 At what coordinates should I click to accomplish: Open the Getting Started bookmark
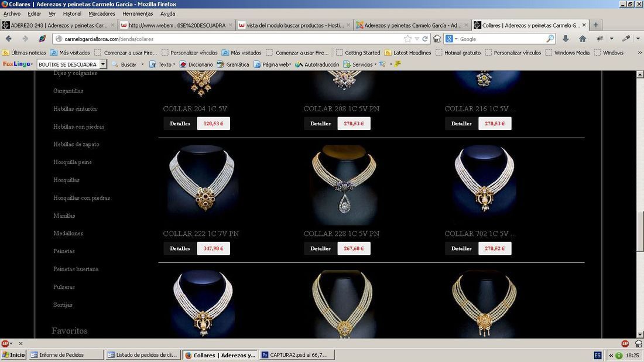pos(358,53)
